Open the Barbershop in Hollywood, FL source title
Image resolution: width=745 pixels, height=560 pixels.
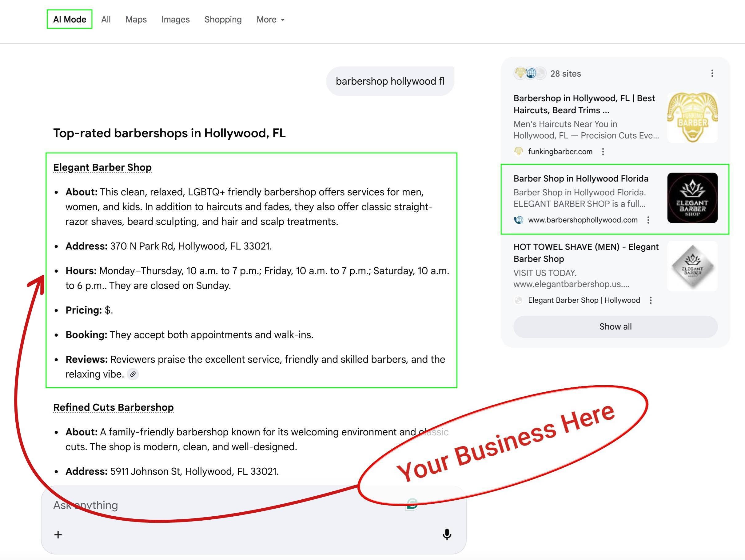pos(584,104)
